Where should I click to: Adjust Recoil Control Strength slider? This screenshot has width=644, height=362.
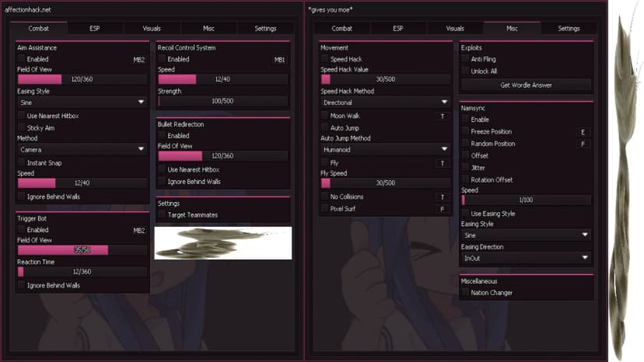coord(222,101)
